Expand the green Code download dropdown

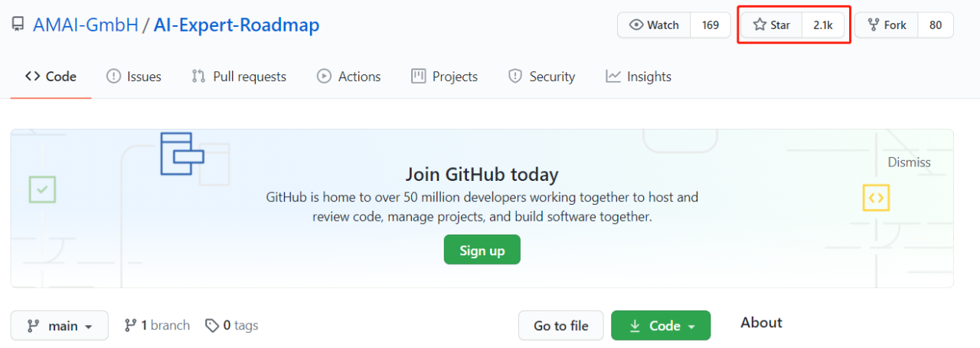(661, 326)
